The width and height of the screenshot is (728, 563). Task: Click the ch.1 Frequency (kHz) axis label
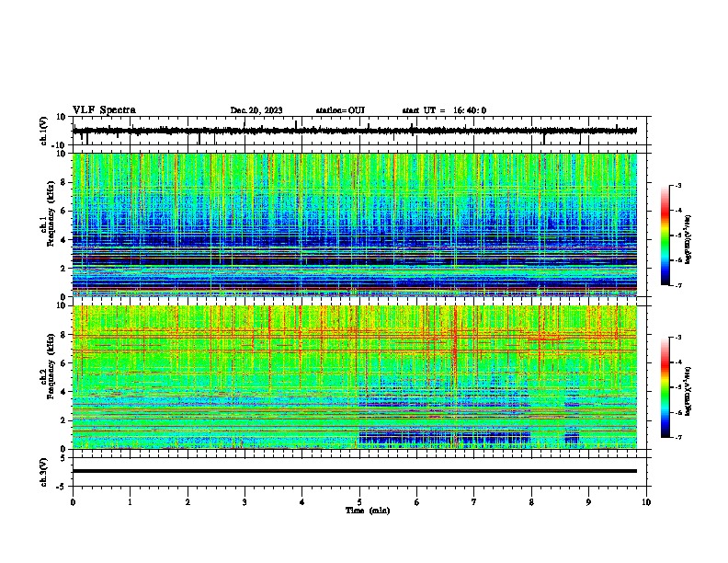pyautogui.click(x=51, y=213)
